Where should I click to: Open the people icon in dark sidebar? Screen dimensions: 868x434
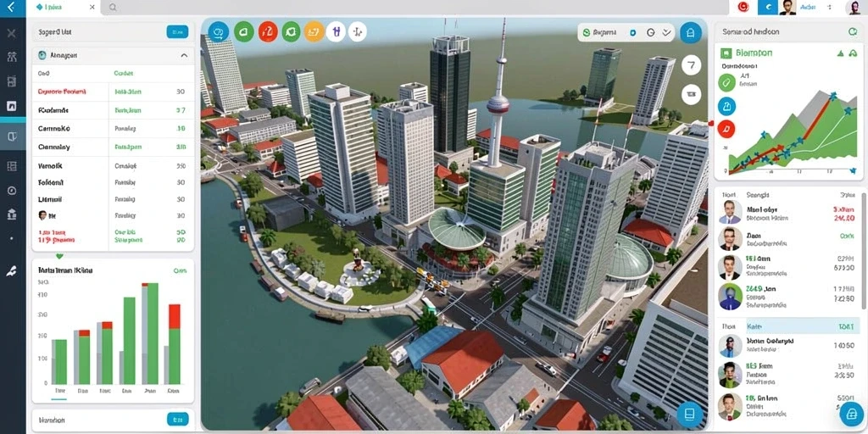(x=12, y=57)
